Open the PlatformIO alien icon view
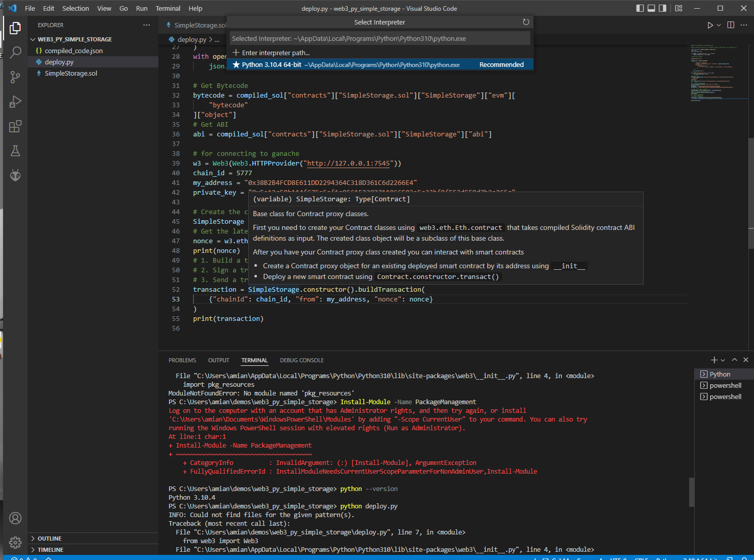Image resolution: width=754 pixels, height=560 pixels. (x=15, y=175)
